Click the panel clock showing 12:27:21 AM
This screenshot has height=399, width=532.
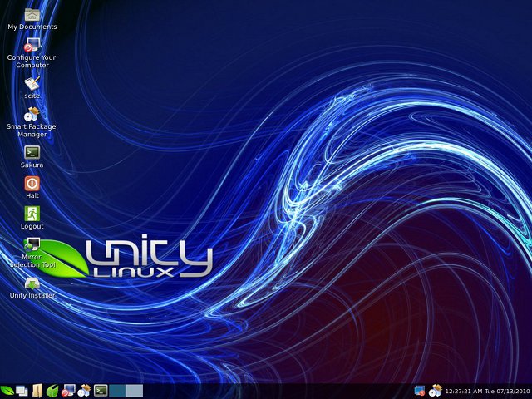coord(487,392)
